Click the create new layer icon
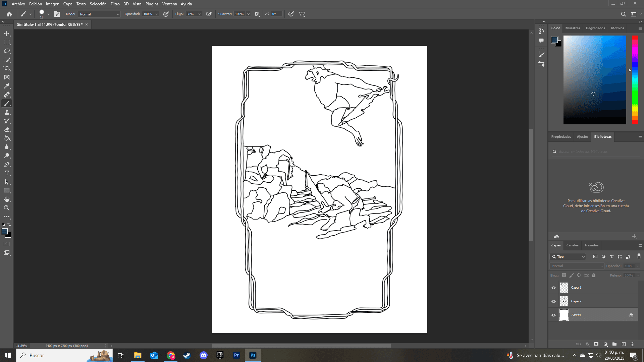This screenshot has width=644, height=362. (x=624, y=344)
